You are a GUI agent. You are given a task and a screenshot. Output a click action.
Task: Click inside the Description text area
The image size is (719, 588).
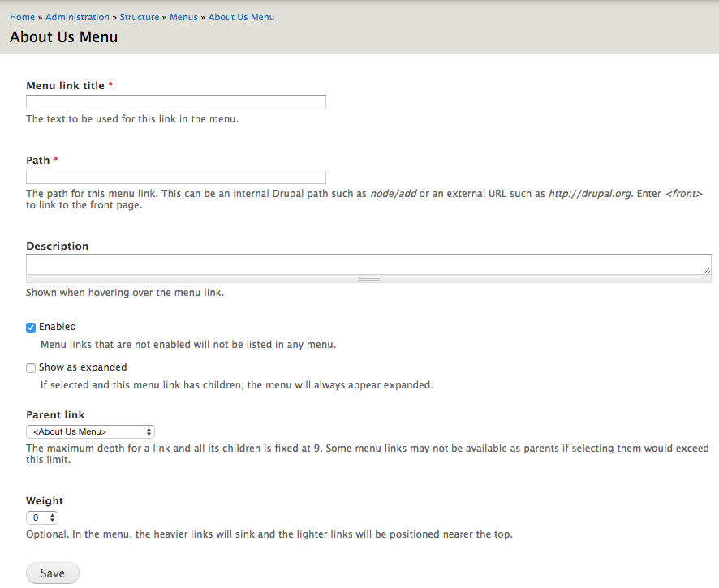[365, 264]
